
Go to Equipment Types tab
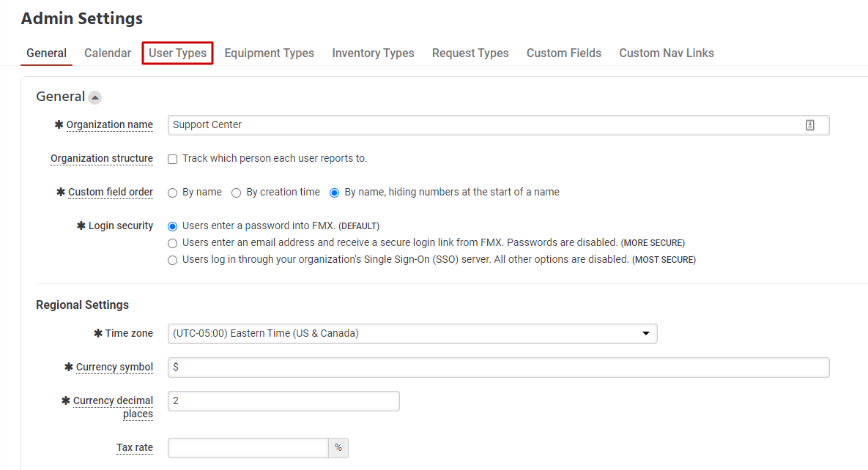[x=269, y=53]
